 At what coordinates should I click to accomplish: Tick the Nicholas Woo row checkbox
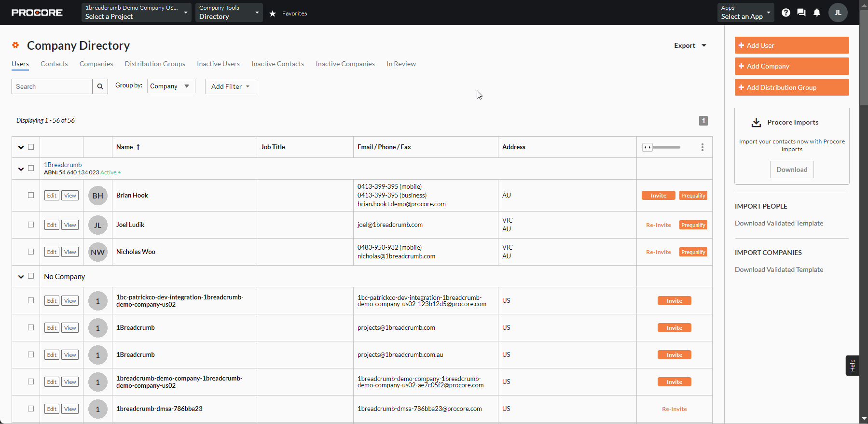click(x=31, y=252)
